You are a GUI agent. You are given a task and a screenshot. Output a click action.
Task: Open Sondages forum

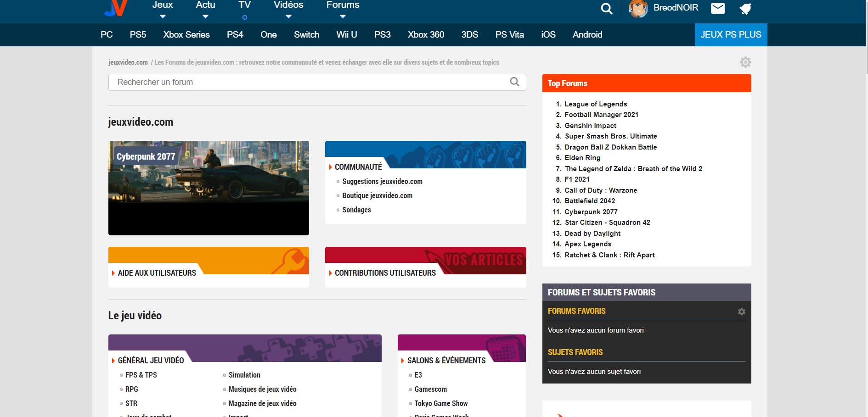pos(356,210)
